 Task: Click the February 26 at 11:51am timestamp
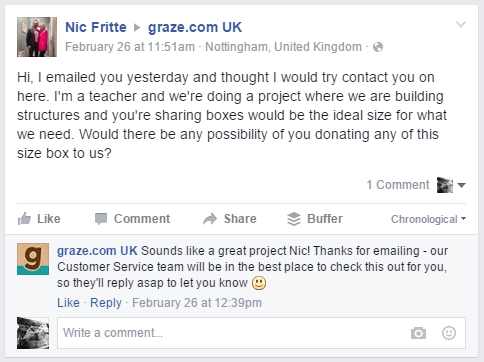pyautogui.click(x=130, y=47)
